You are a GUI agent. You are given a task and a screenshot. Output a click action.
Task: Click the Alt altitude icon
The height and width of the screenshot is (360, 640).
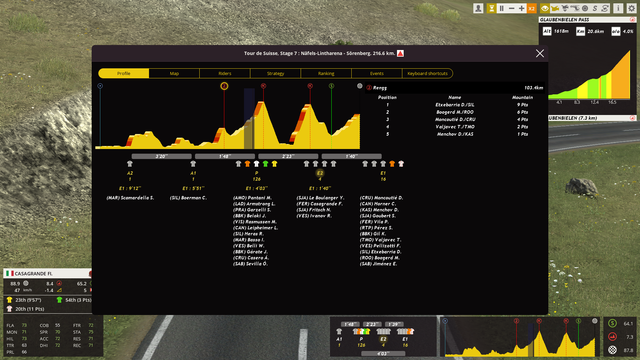547,31
